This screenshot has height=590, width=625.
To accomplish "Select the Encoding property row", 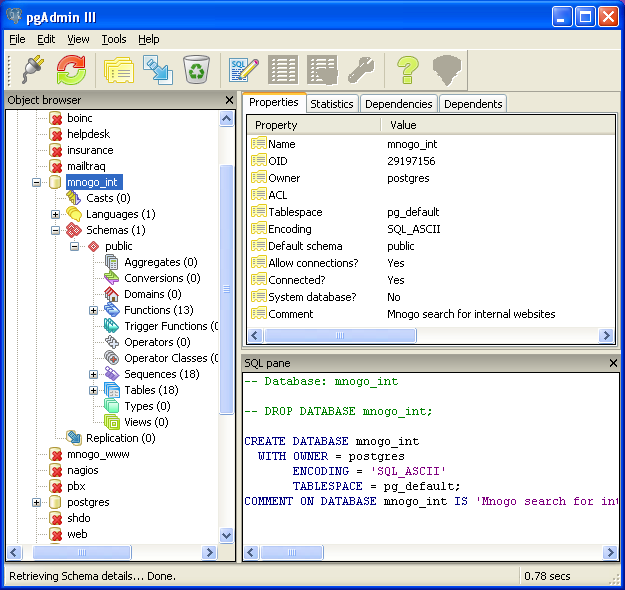I will [x=430, y=229].
